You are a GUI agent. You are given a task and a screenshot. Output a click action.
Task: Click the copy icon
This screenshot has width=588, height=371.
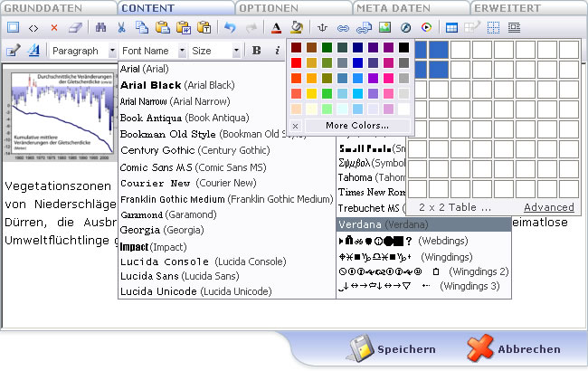[x=142, y=27]
